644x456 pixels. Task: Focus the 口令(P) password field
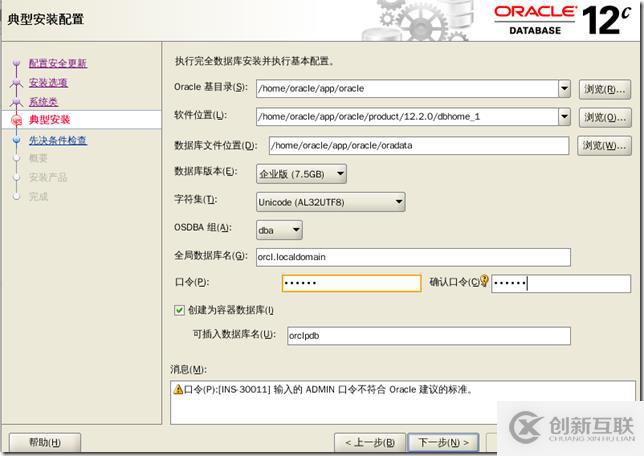(x=352, y=283)
